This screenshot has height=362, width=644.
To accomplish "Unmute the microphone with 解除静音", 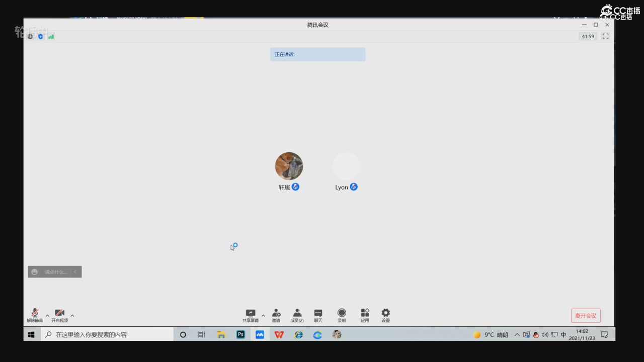I will coord(35,315).
